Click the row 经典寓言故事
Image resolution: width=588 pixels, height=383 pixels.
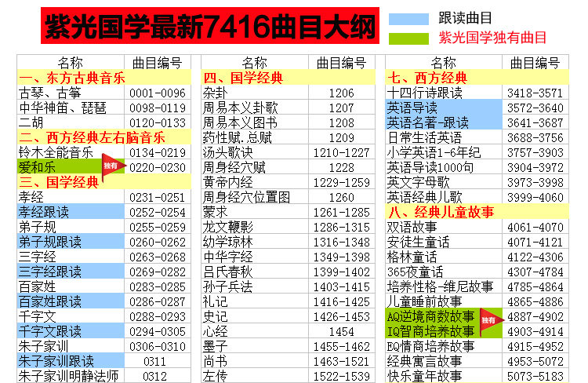click(x=477, y=361)
